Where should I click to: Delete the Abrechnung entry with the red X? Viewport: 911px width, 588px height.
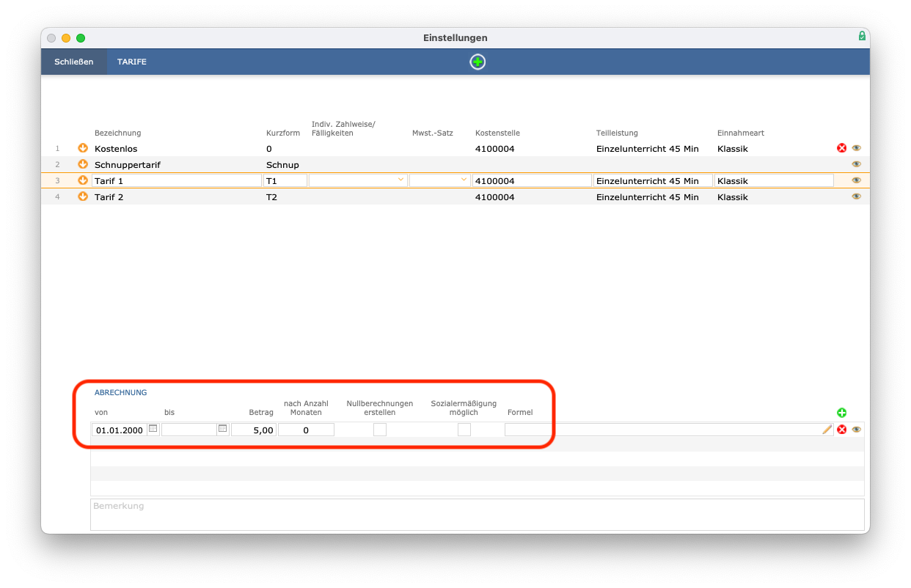click(842, 430)
